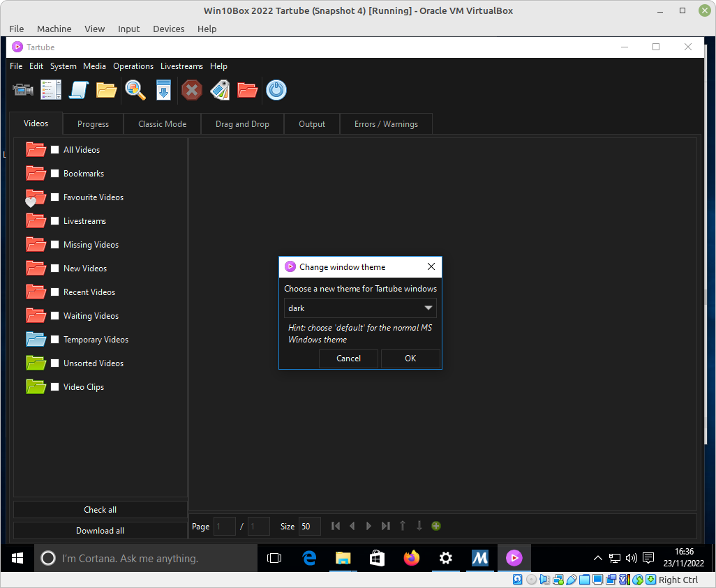
Task: Select the All Videos red folder icon
Action: tap(36, 150)
